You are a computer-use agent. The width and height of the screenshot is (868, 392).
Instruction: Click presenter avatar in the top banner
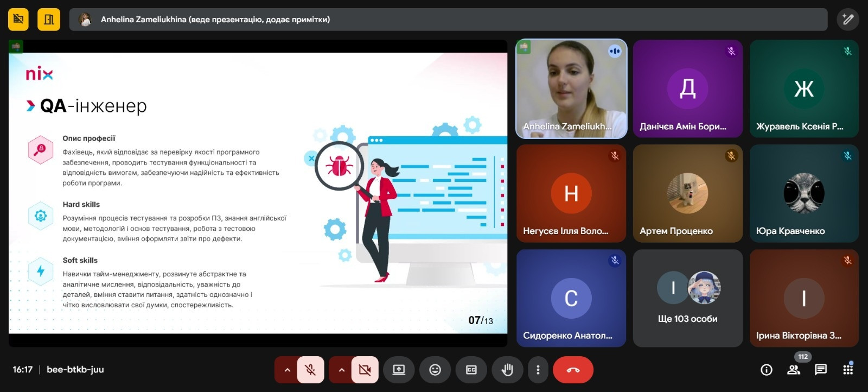coord(85,20)
